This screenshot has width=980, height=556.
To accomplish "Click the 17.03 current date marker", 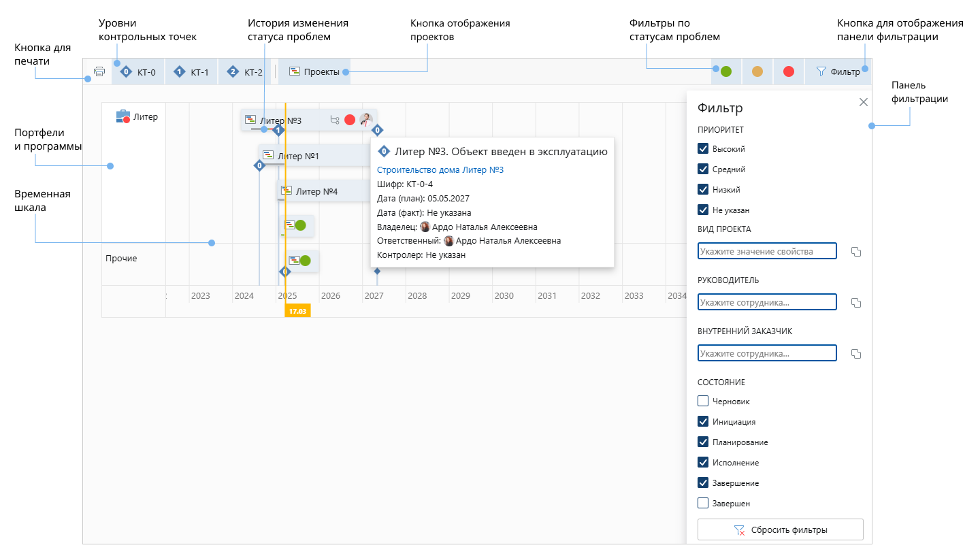I will click(297, 311).
